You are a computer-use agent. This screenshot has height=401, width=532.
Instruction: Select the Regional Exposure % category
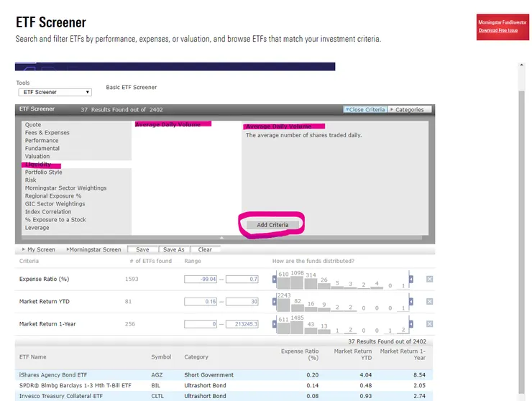[53, 195]
